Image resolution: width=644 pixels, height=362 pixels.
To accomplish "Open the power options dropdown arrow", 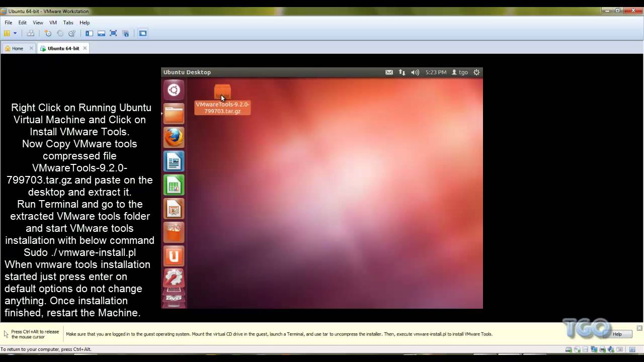I will [15, 33].
